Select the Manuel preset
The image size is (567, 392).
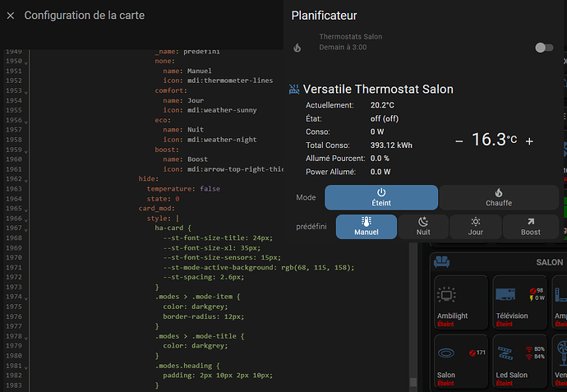(366, 227)
